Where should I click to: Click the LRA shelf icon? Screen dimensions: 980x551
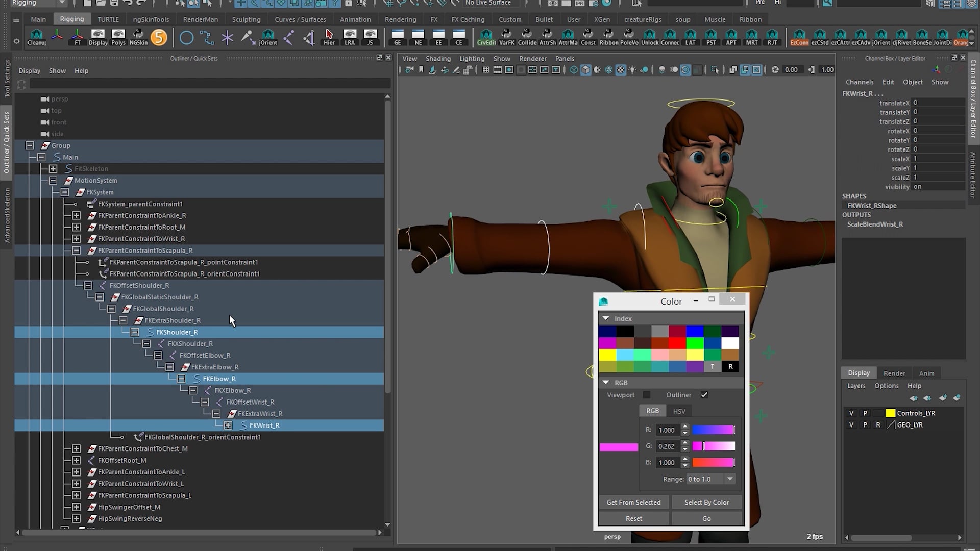[x=350, y=37]
